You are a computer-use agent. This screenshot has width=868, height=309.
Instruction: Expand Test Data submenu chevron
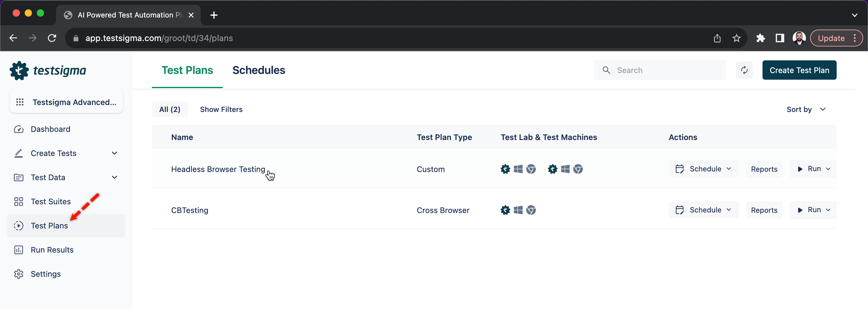coord(115,177)
